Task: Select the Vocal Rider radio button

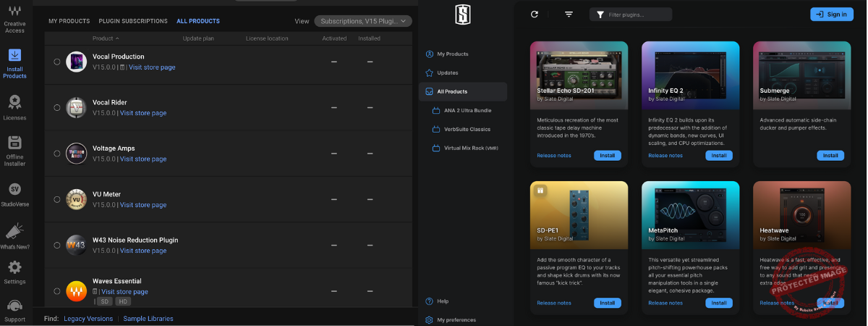Action: click(57, 107)
